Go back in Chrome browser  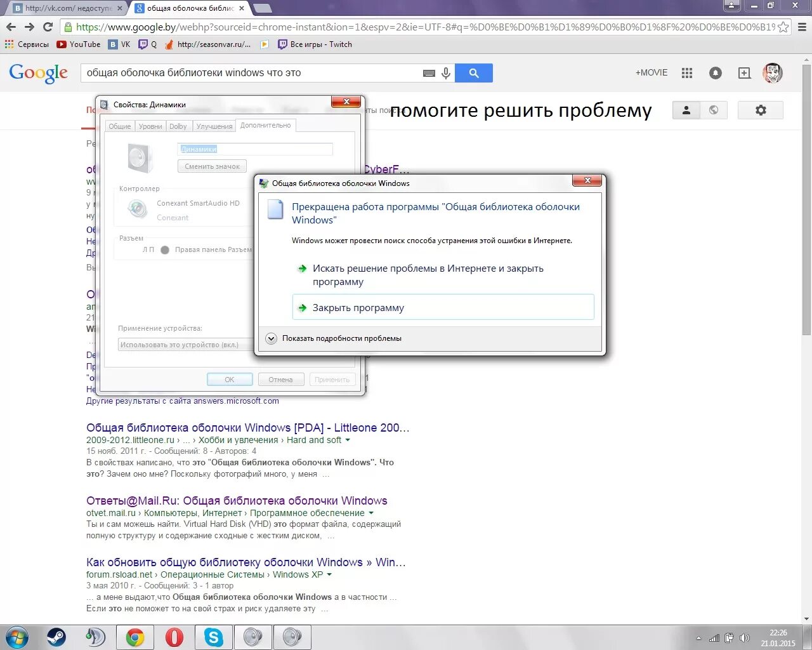tap(11, 27)
